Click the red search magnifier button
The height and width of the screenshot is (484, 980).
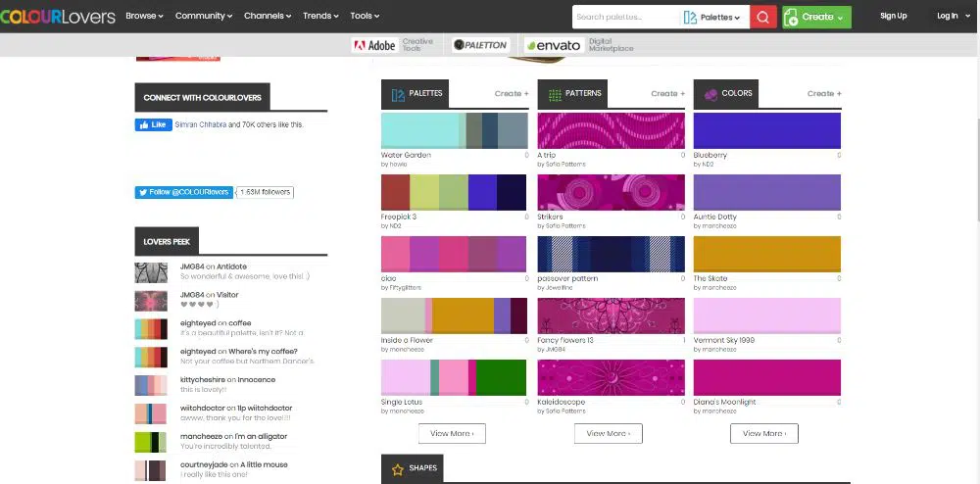tap(763, 17)
